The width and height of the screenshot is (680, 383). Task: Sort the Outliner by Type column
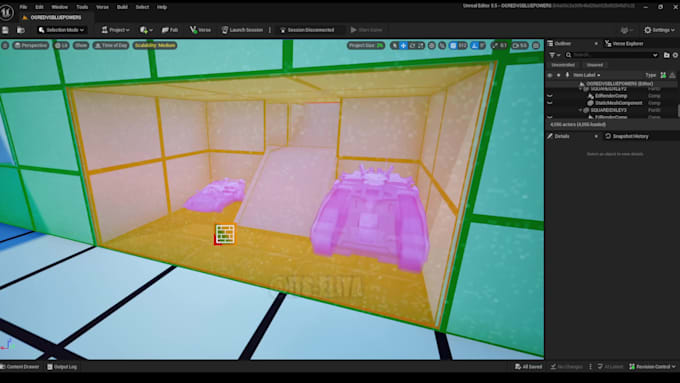tap(651, 75)
